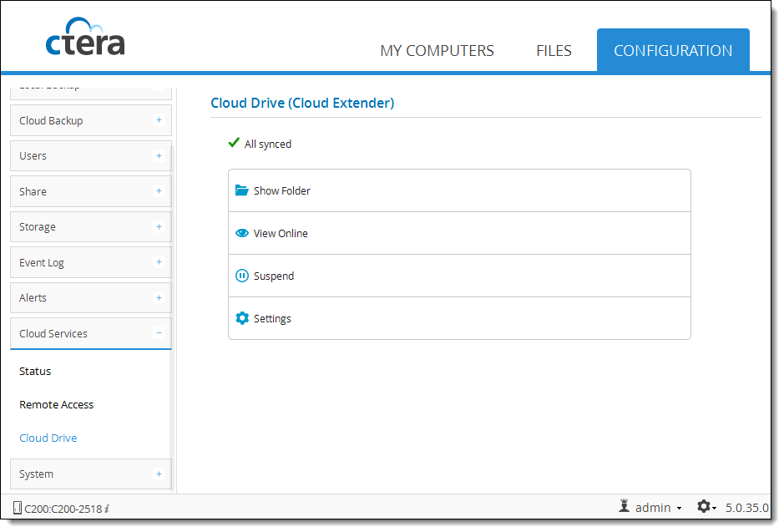
Task: Click the Storage sidebar label
Action: coord(38,227)
